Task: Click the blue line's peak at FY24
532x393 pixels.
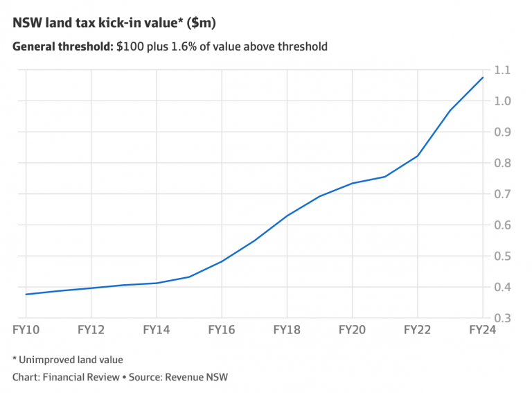Action: click(x=482, y=78)
